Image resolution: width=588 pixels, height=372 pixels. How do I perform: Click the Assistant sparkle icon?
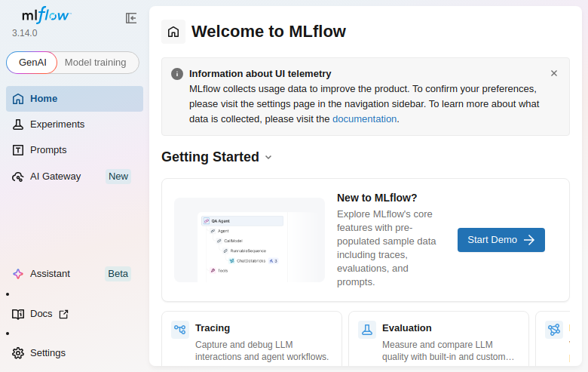pos(18,274)
